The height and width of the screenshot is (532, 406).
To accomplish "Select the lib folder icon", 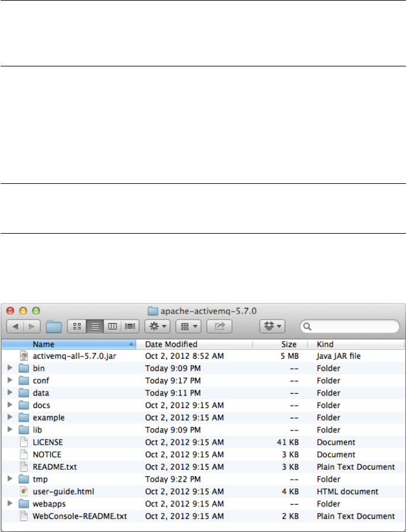I will click(24, 430).
